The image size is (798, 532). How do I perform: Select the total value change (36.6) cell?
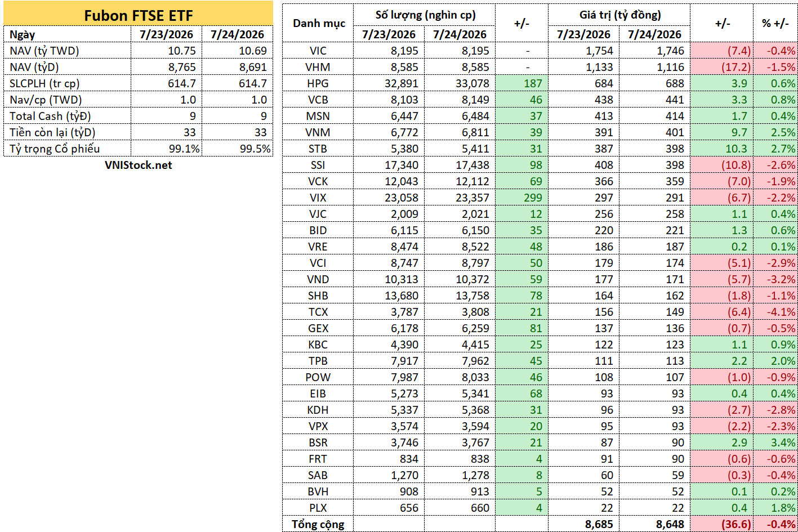pyautogui.click(x=722, y=524)
